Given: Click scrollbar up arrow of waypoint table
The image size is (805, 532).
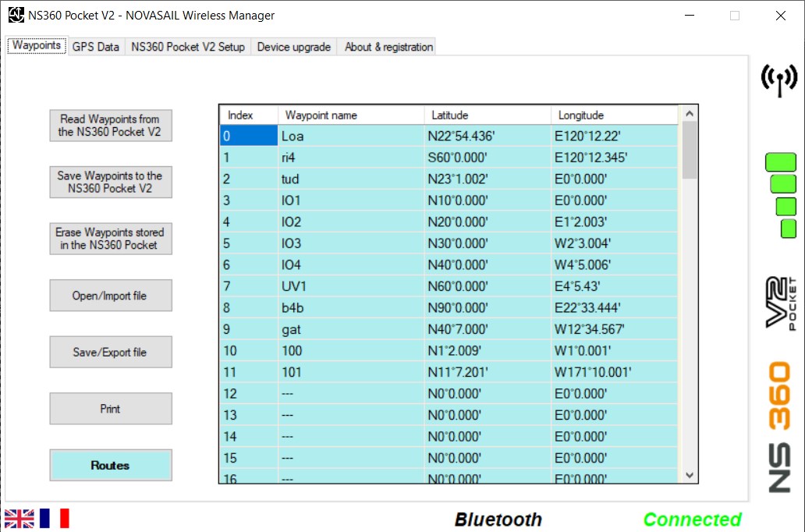Looking at the screenshot, I should 689,113.
